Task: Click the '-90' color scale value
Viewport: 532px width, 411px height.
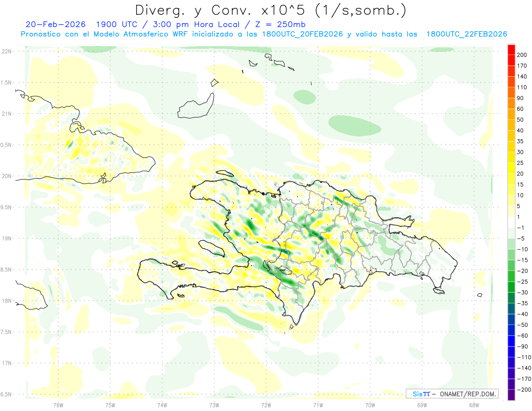Action: tap(522, 346)
